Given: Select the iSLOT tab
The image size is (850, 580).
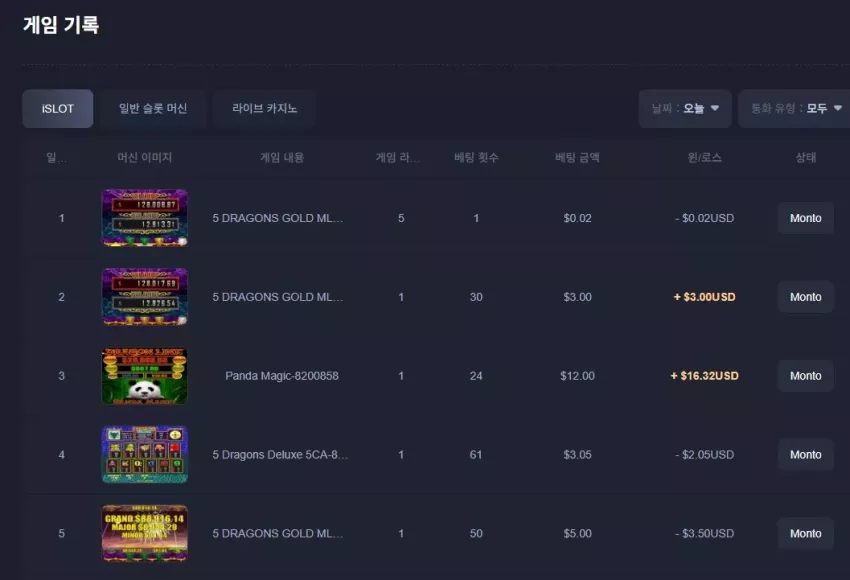Looking at the screenshot, I should (57, 108).
